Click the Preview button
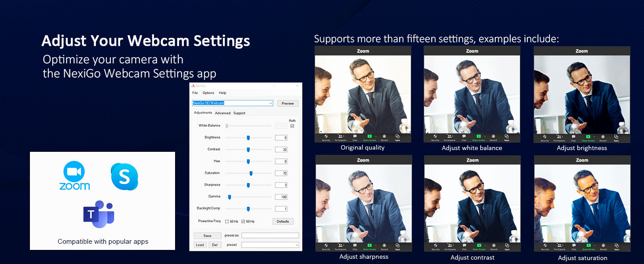Viewport: 644px width, 264px height. click(x=287, y=103)
